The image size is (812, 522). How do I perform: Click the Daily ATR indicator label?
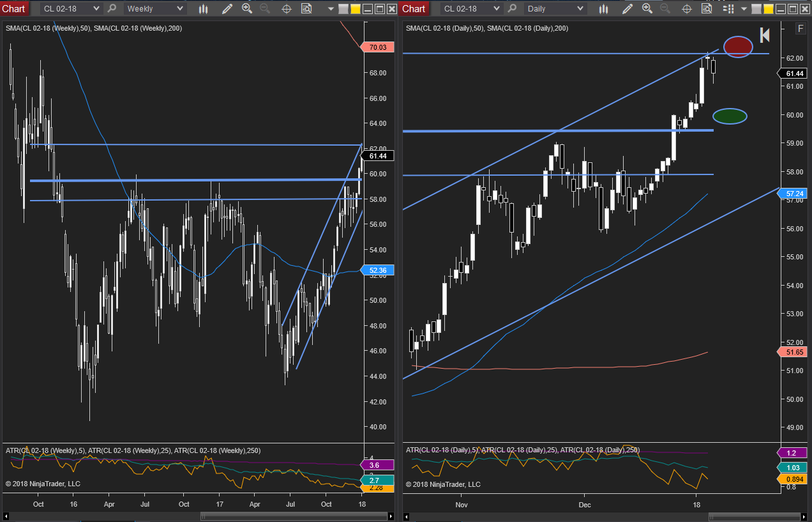[x=523, y=450]
